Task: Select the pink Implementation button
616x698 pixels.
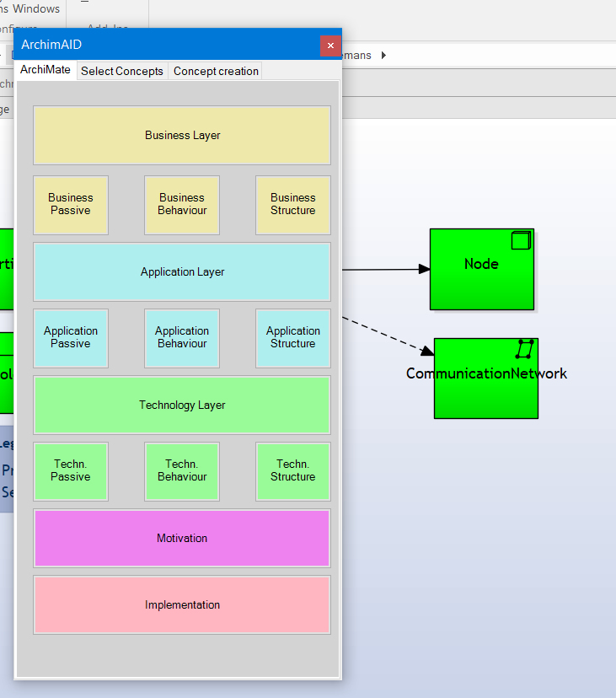Action: tap(182, 604)
